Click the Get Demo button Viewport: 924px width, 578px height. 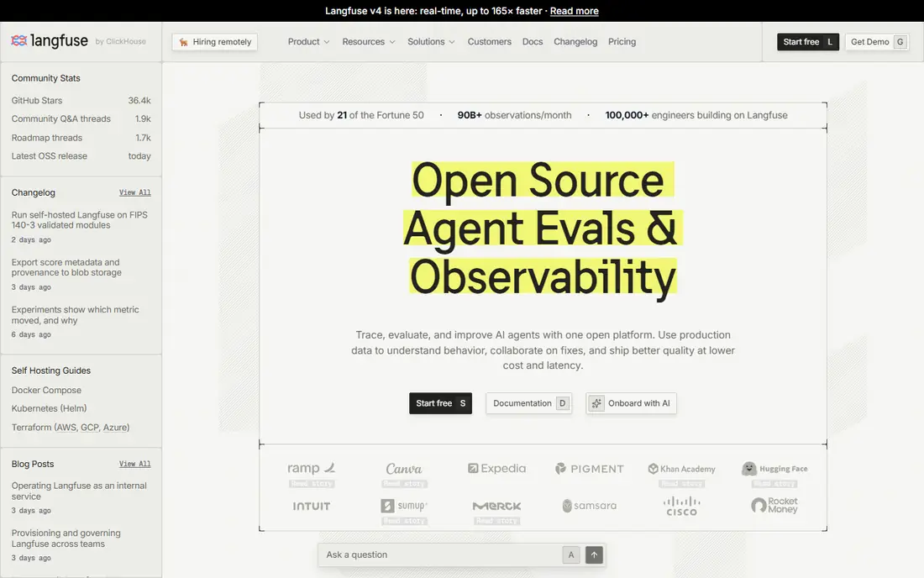(x=876, y=42)
